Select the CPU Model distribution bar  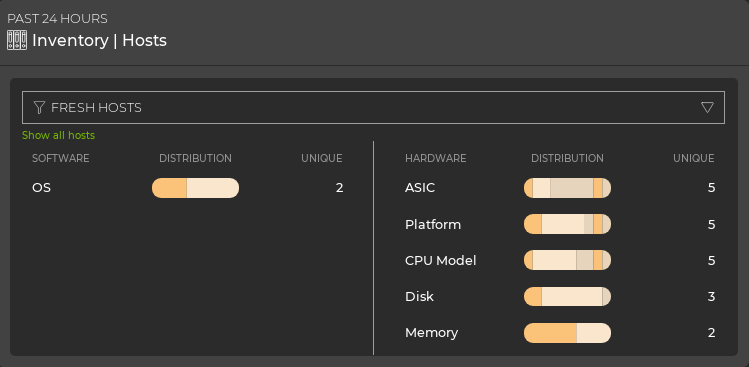pyautogui.click(x=567, y=260)
